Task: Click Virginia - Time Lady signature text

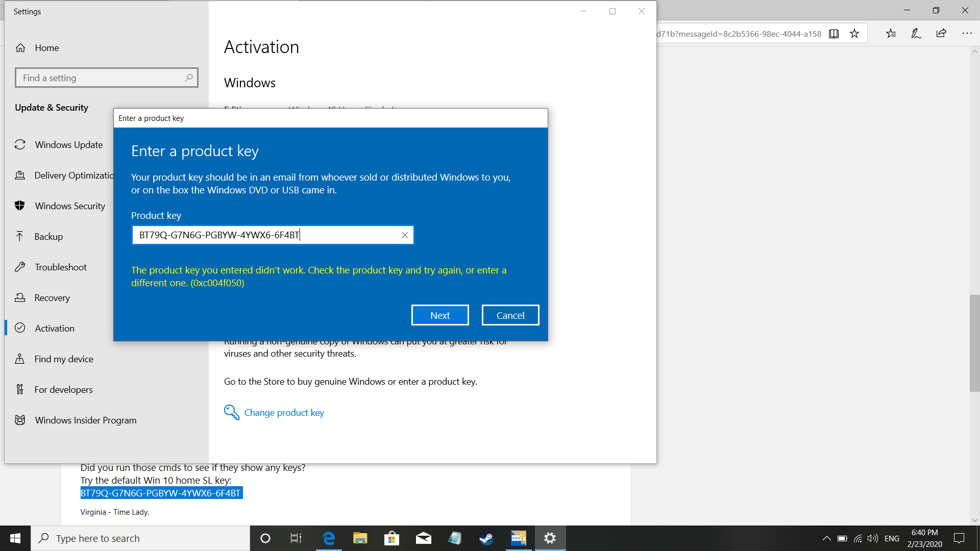Action: point(115,512)
